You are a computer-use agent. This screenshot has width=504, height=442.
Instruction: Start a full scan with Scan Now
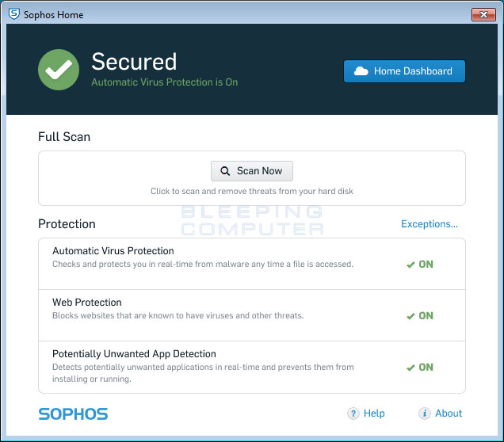pos(252,171)
